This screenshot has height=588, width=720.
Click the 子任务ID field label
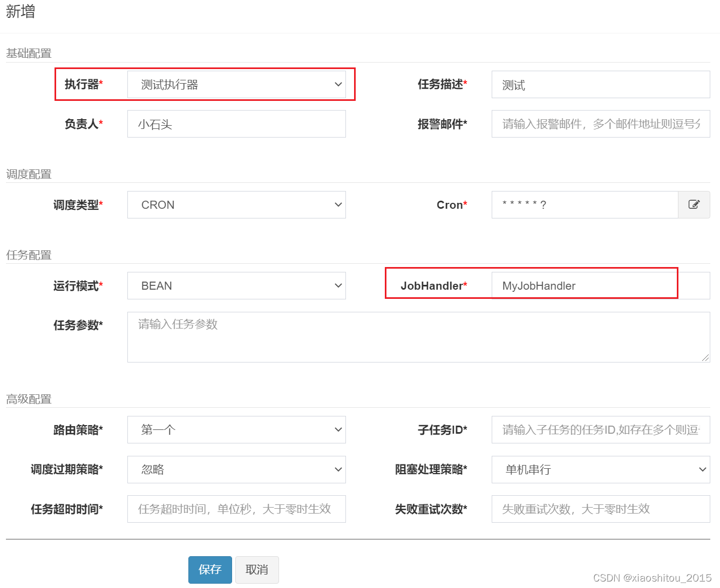[x=443, y=430]
